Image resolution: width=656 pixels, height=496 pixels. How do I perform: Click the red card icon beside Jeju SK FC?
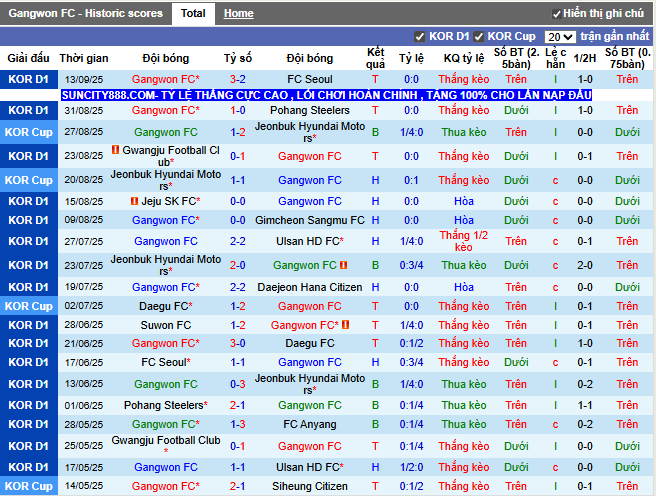coord(134,201)
